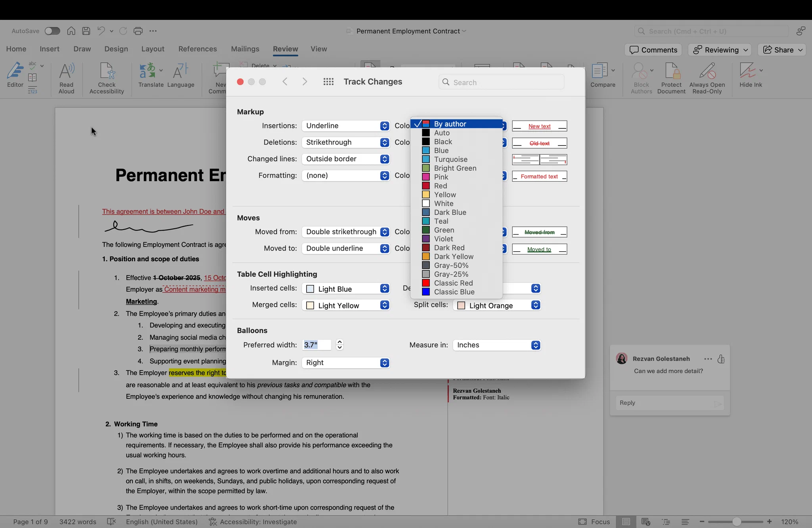This screenshot has width=812, height=528.
Task: Choose Dark Red in color list
Action: pyautogui.click(x=456, y=248)
